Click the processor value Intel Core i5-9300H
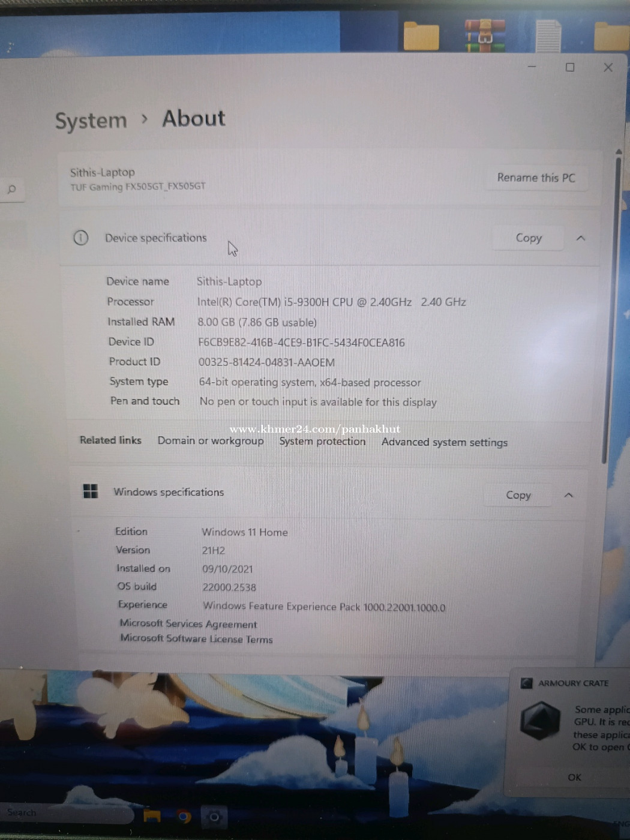 tap(331, 302)
